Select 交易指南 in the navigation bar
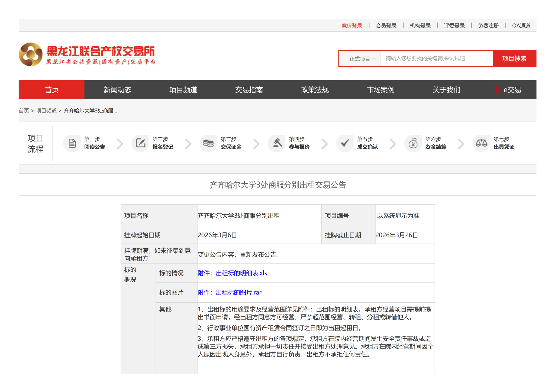The height and width of the screenshot is (392, 555). [249, 90]
